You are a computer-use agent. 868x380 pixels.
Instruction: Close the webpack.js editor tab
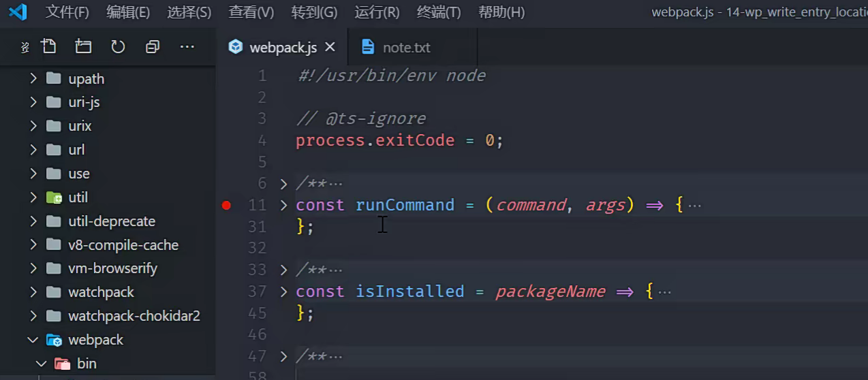pos(330,47)
